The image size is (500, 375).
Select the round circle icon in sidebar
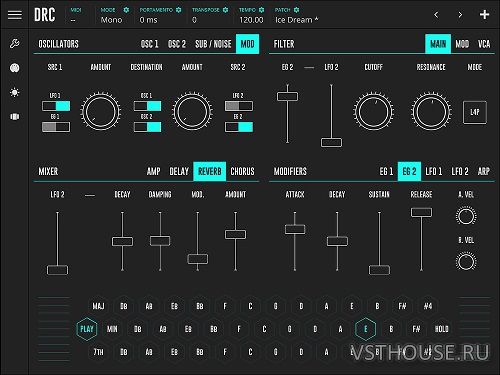pos(14,68)
